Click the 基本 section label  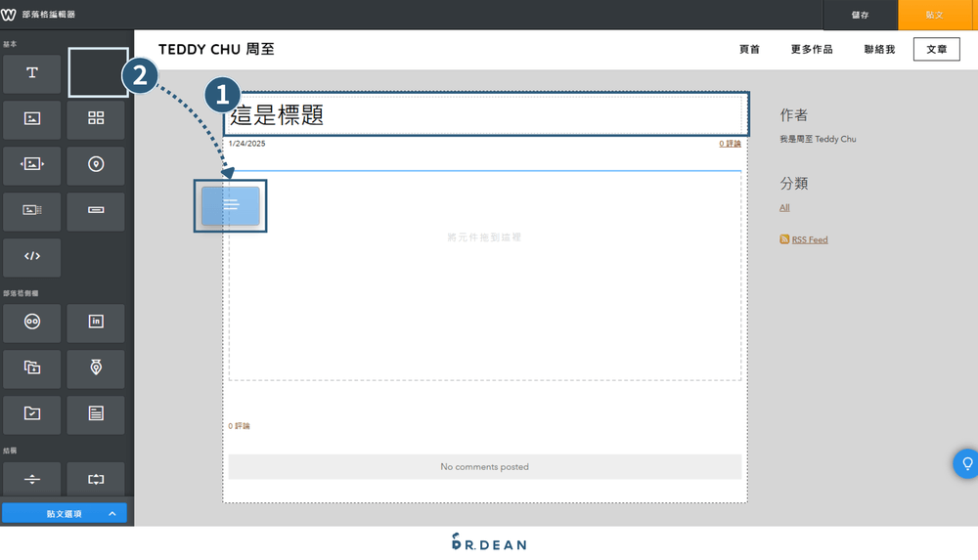[10, 44]
